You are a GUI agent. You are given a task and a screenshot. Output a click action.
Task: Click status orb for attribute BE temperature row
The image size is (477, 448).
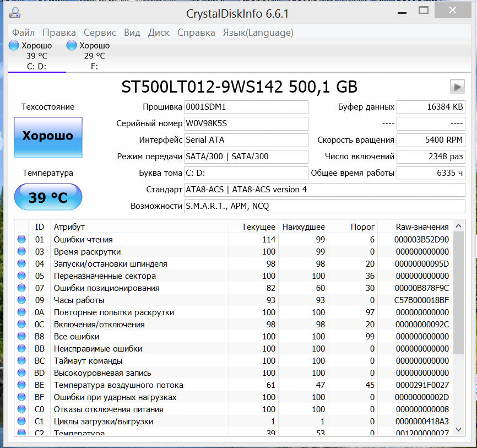[21, 385]
